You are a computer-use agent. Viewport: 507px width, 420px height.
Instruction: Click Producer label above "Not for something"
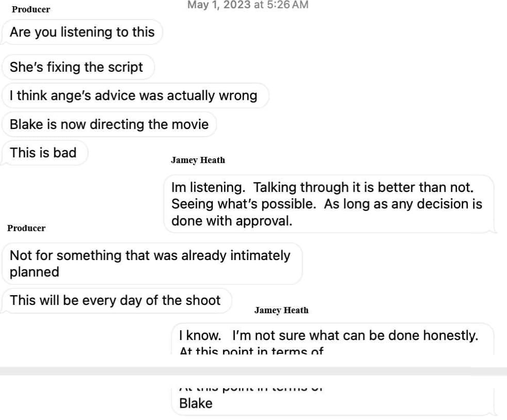(26, 228)
